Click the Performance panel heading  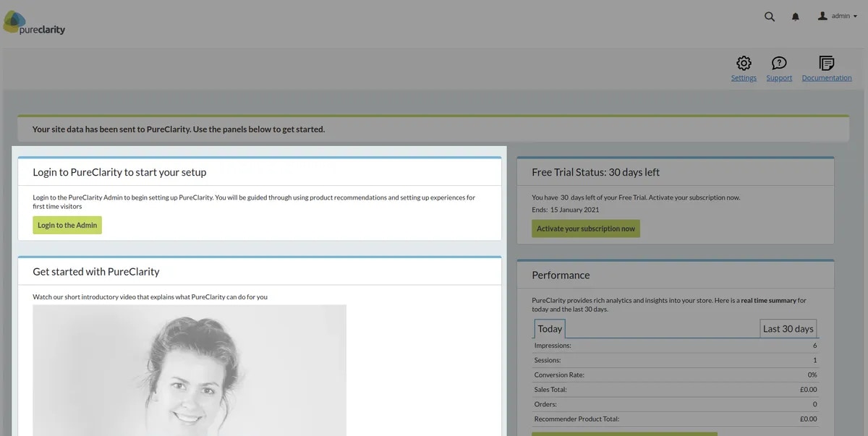point(561,275)
